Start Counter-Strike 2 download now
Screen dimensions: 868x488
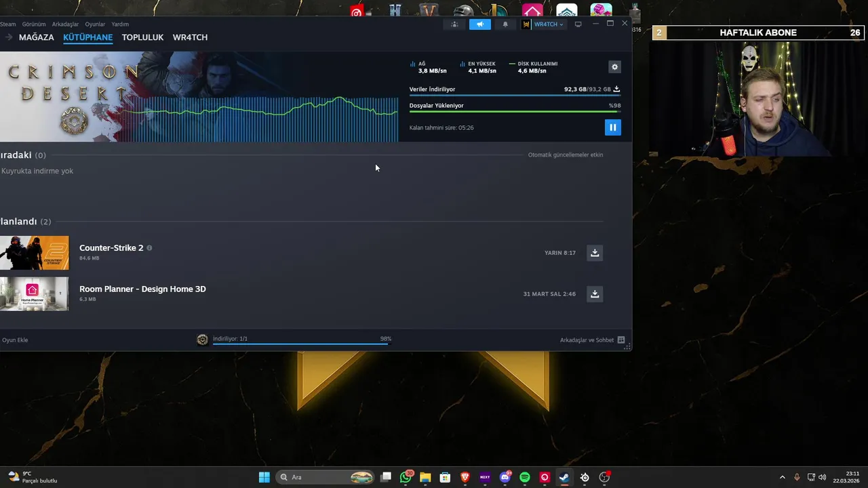pos(595,253)
